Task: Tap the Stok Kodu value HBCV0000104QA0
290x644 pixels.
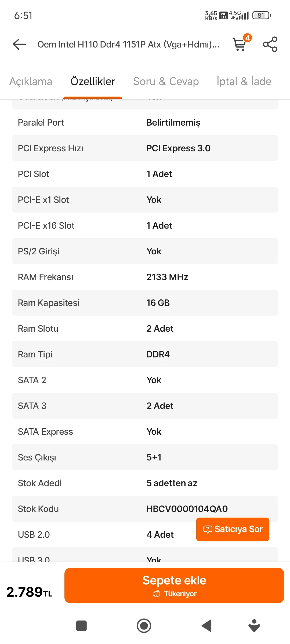Action: (187, 509)
